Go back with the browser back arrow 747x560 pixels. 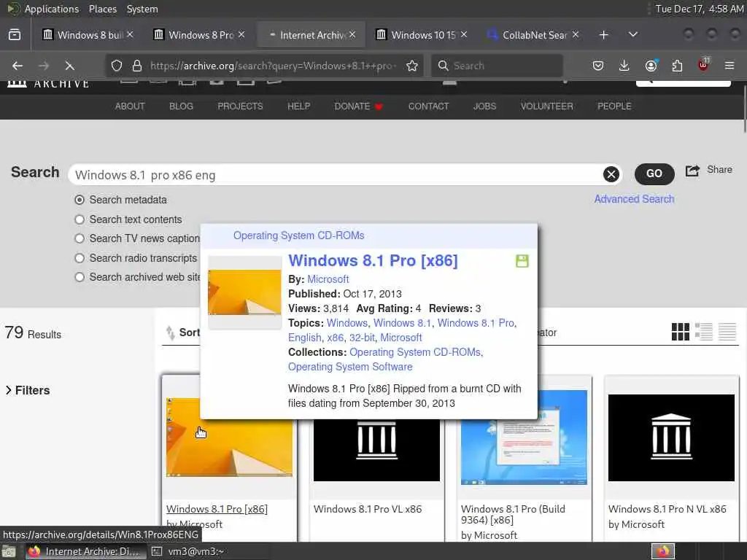(x=18, y=66)
